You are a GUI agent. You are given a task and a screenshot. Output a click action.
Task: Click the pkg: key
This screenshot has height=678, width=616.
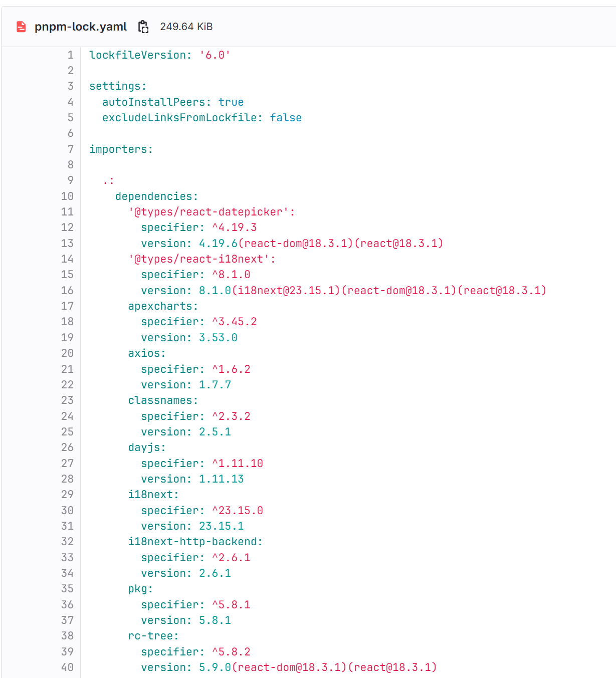[141, 588]
